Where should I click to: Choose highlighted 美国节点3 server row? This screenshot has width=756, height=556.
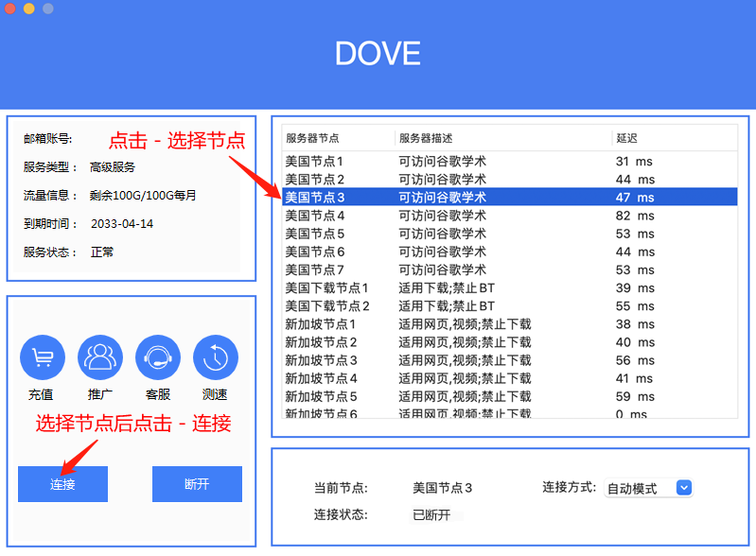coord(315,198)
